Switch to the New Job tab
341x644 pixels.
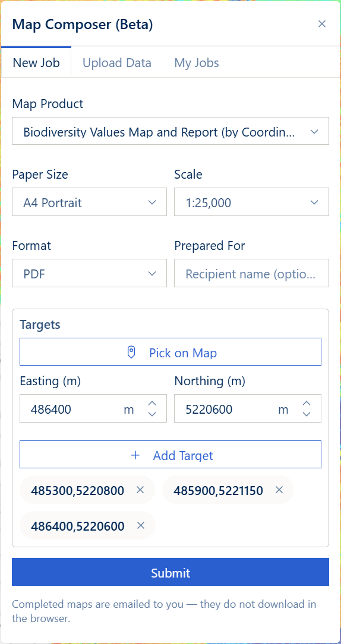pos(36,63)
